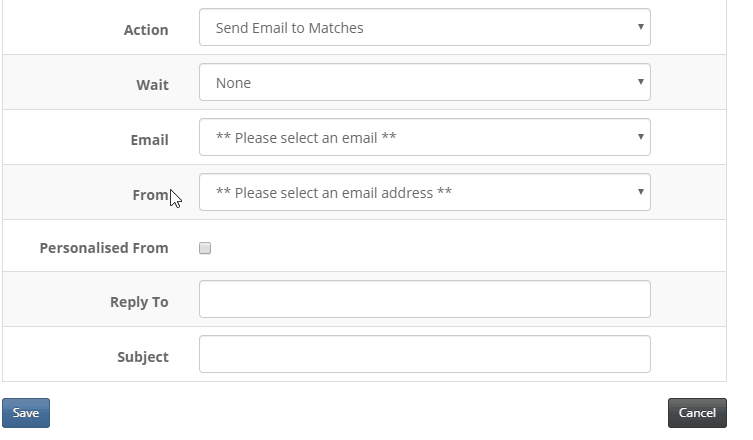Click the arrow icon on the From dropdown

[641, 192]
